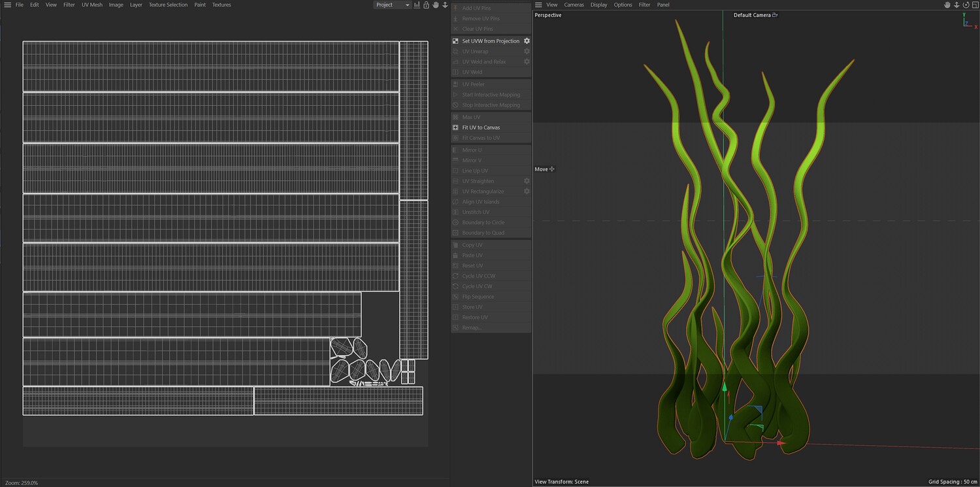Open UV editor hamburger menu

(7, 5)
